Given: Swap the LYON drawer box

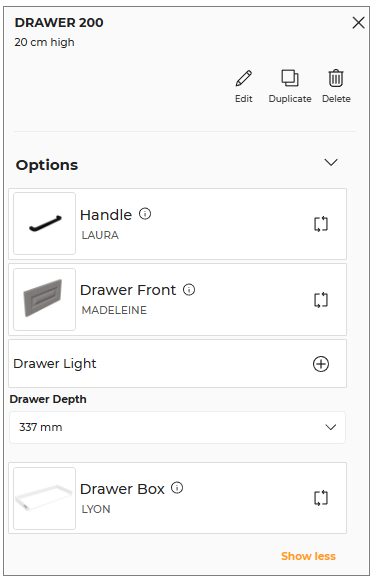Looking at the screenshot, I should (321, 498).
